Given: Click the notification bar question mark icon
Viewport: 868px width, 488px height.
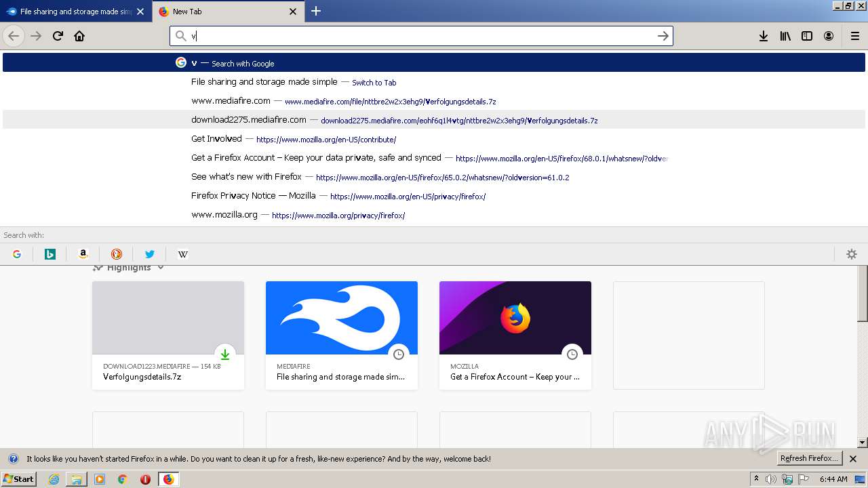Looking at the screenshot, I should (13, 459).
